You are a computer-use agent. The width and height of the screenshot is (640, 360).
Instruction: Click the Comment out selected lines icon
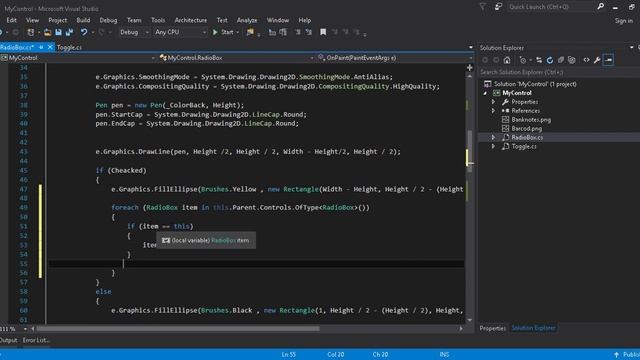(x=298, y=32)
